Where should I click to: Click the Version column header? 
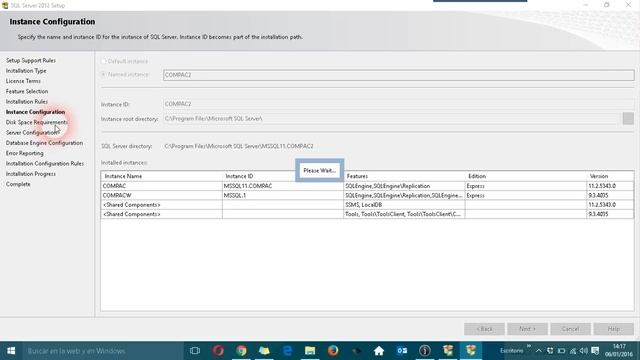(610, 176)
